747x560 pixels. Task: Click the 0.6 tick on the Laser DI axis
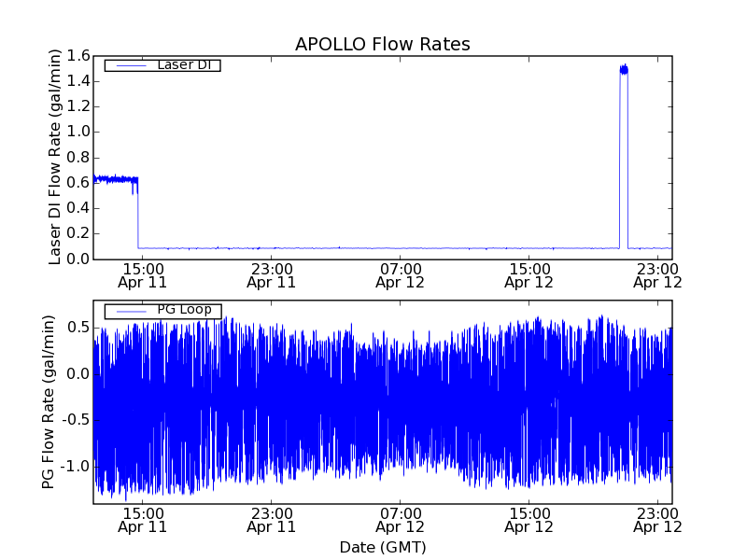pyautogui.click(x=78, y=183)
